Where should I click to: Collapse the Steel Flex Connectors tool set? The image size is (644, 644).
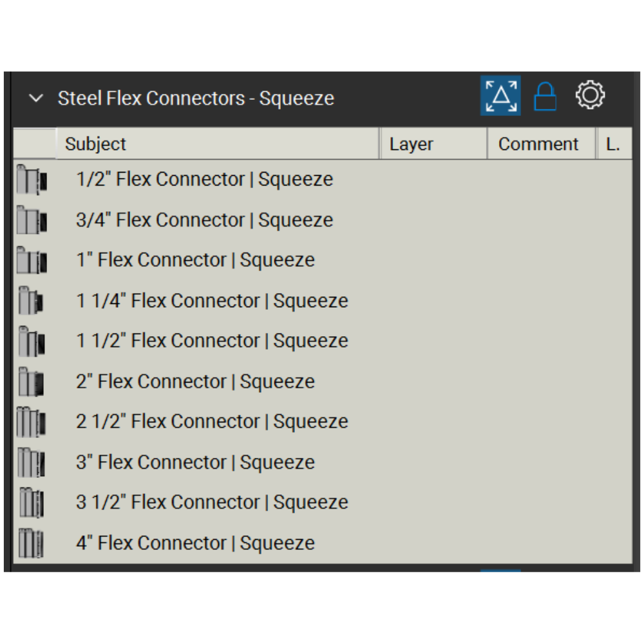click(x=36, y=99)
